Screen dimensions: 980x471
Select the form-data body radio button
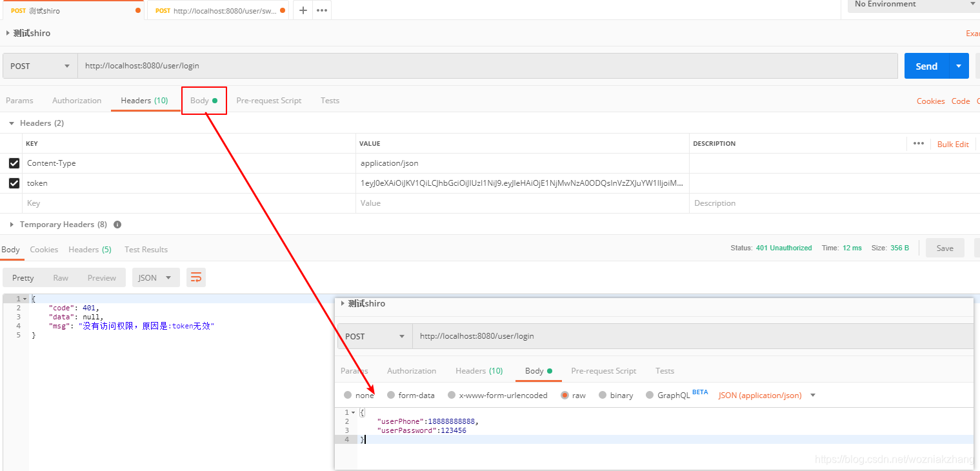[392, 395]
